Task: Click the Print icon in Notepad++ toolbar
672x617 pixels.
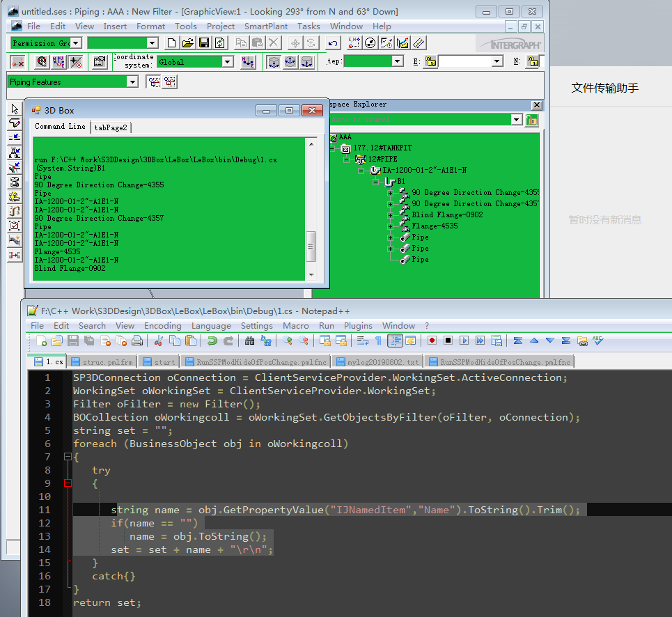Action: [137, 341]
